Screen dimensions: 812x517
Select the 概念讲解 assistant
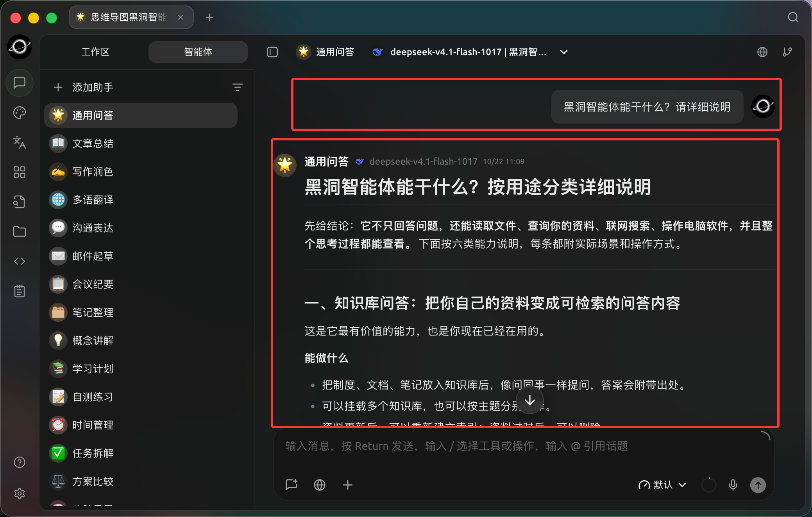(141, 341)
